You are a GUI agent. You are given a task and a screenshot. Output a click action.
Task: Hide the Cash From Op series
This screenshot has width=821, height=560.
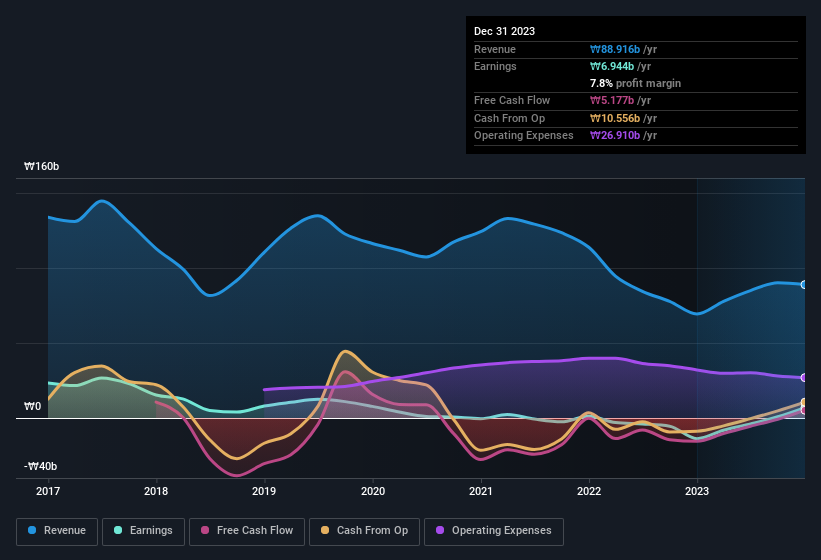(x=363, y=530)
